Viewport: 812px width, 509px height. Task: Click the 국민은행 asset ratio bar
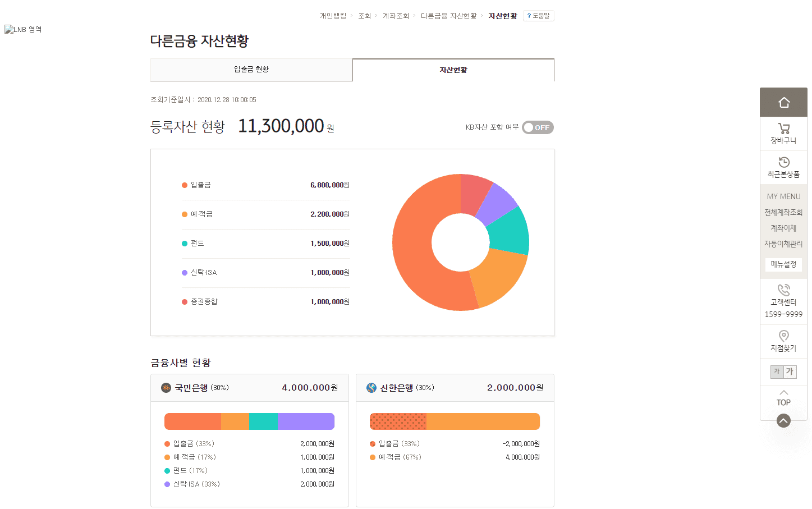pos(249,421)
